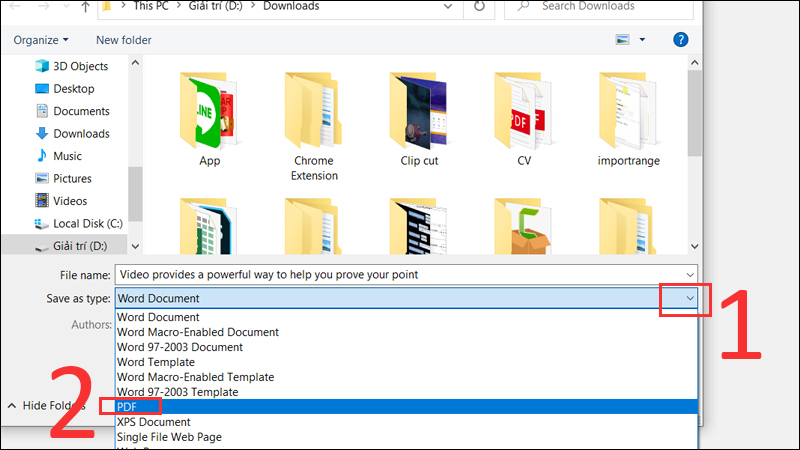800x450 pixels.
Task: Click the help question mark icon
Action: tap(681, 40)
